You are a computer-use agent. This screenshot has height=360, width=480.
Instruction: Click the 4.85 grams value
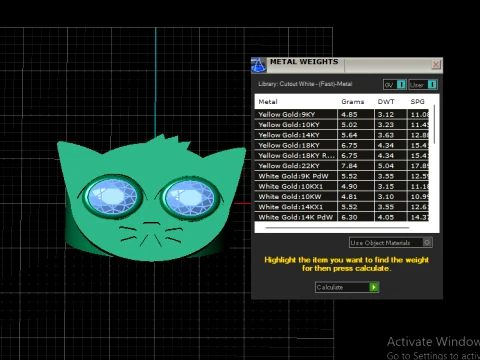(349, 114)
